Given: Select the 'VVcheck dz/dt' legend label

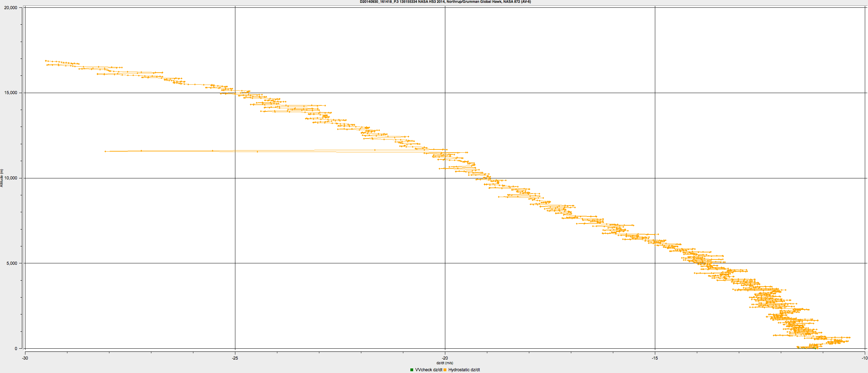Looking at the screenshot, I should [x=428, y=370].
